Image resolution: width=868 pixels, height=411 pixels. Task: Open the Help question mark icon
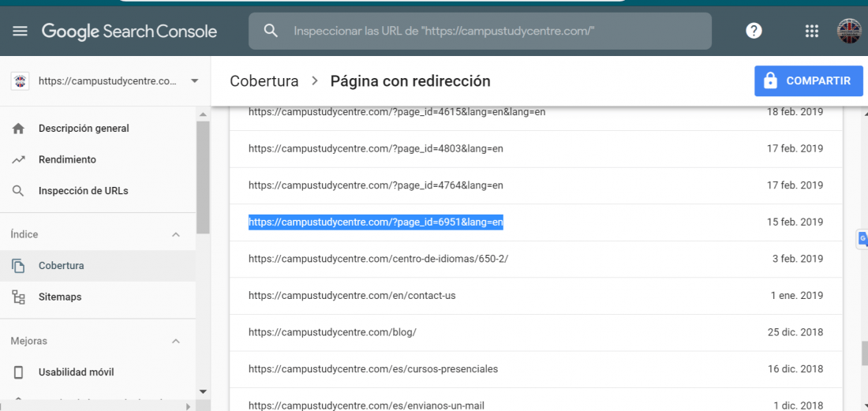click(x=754, y=31)
